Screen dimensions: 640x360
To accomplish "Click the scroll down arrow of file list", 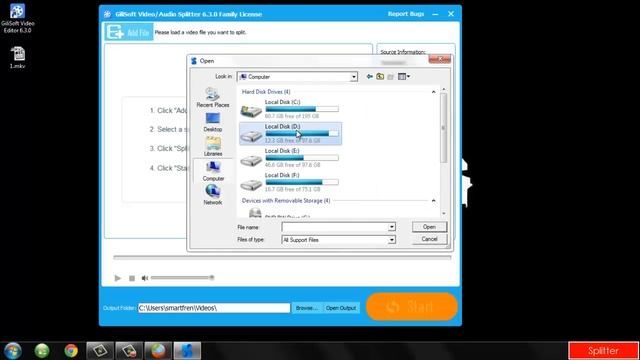I will pyautogui.click(x=444, y=213).
